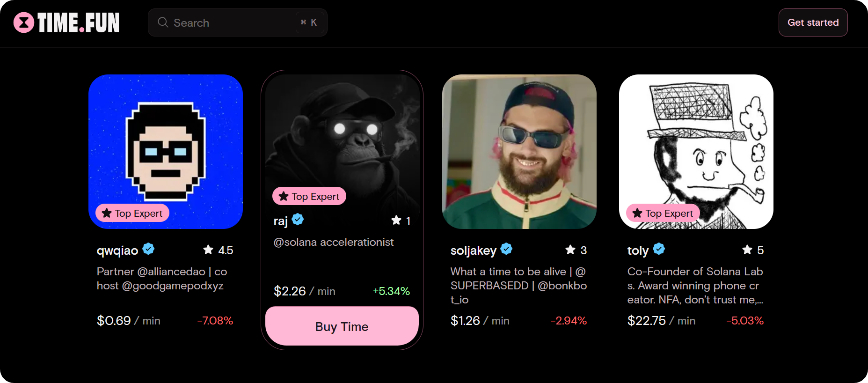Click soljakey's star rating icon
Image resolution: width=868 pixels, height=383 pixels.
click(570, 250)
